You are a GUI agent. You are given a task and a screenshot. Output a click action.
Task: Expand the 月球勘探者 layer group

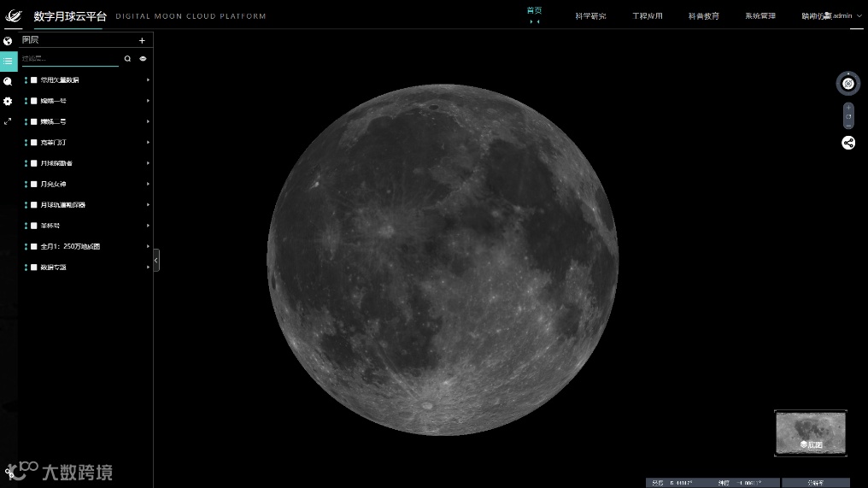tap(148, 163)
